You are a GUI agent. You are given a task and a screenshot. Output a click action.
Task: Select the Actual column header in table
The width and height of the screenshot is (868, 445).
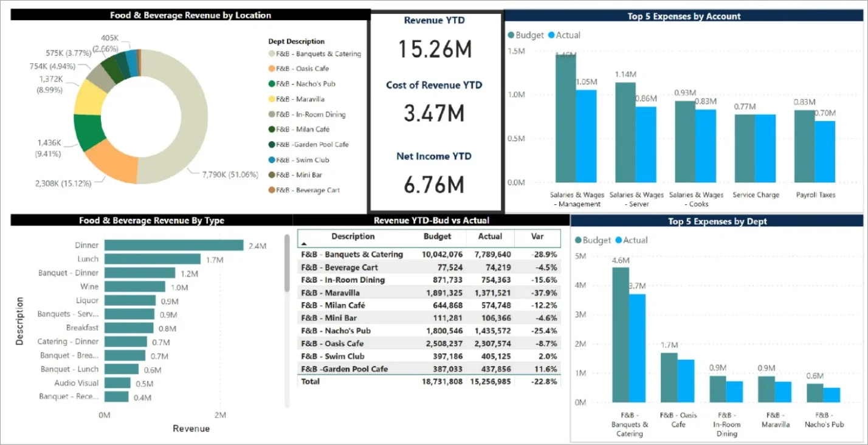click(490, 236)
